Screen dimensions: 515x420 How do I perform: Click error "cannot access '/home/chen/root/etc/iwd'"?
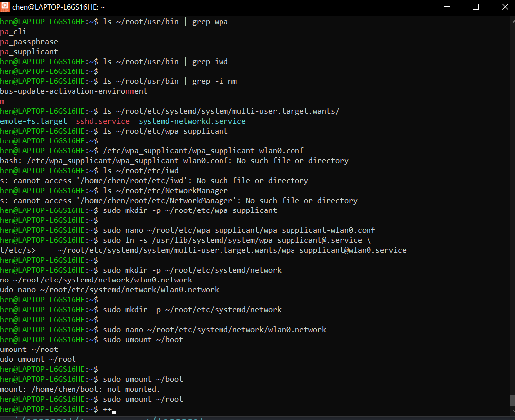pos(154,181)
